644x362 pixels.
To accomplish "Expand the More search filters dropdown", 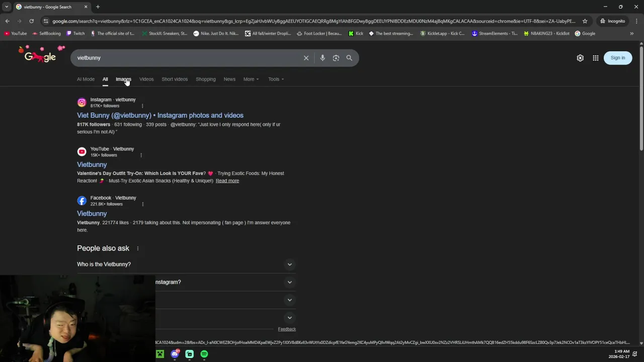I will (251, 79).
